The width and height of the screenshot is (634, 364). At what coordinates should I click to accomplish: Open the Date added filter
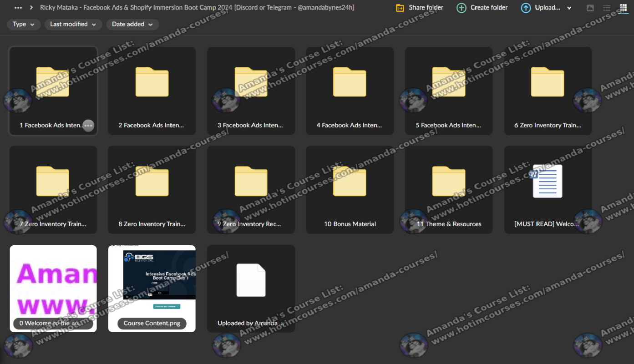pos(132,25)
